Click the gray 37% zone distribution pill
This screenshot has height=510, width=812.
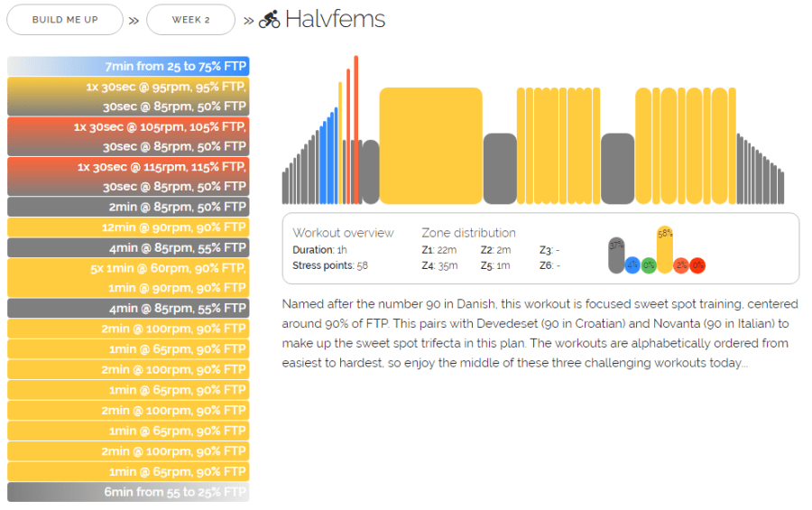tap(616, 255)
